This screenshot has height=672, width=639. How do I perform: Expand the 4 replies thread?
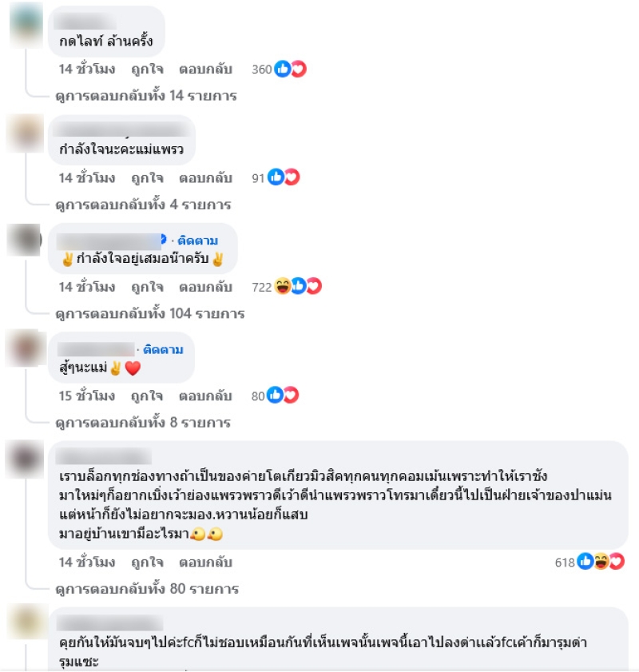[x=143, y=205]
